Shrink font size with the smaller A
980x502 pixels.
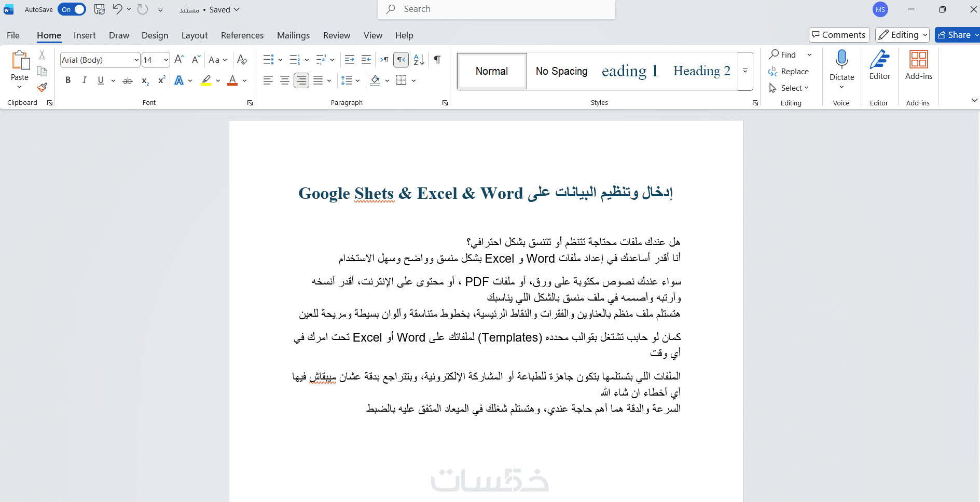coord(196,60)
